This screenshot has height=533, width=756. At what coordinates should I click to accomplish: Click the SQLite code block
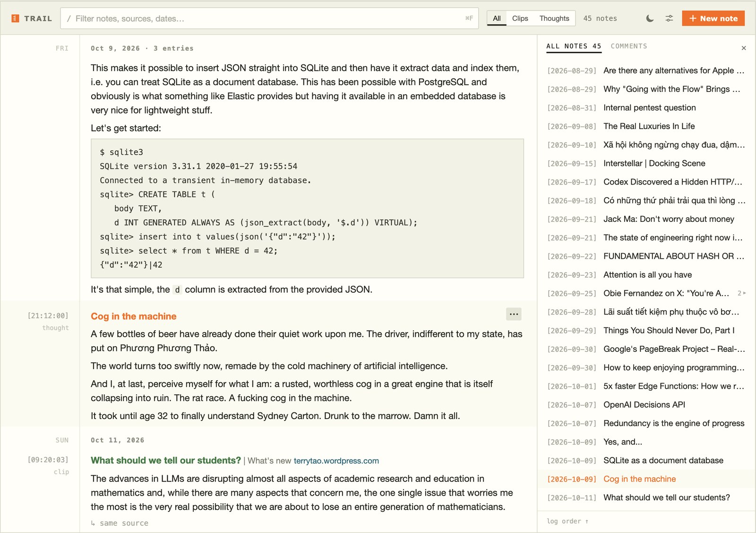tap(307, 208)
